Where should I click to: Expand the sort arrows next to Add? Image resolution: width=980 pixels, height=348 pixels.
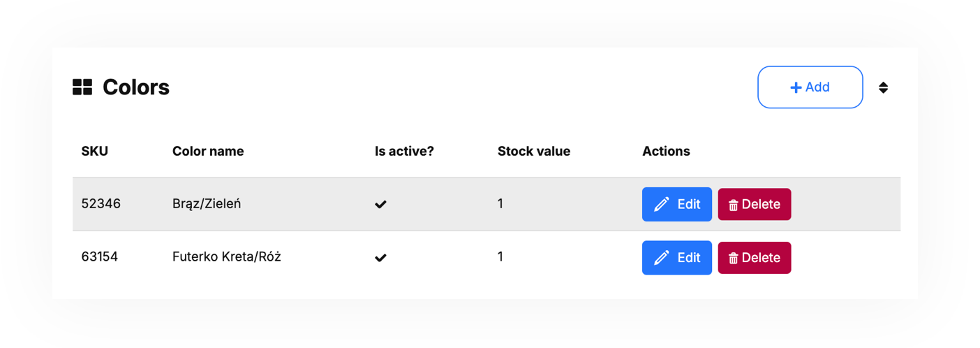pyautogui.click(x=883, y=87)
